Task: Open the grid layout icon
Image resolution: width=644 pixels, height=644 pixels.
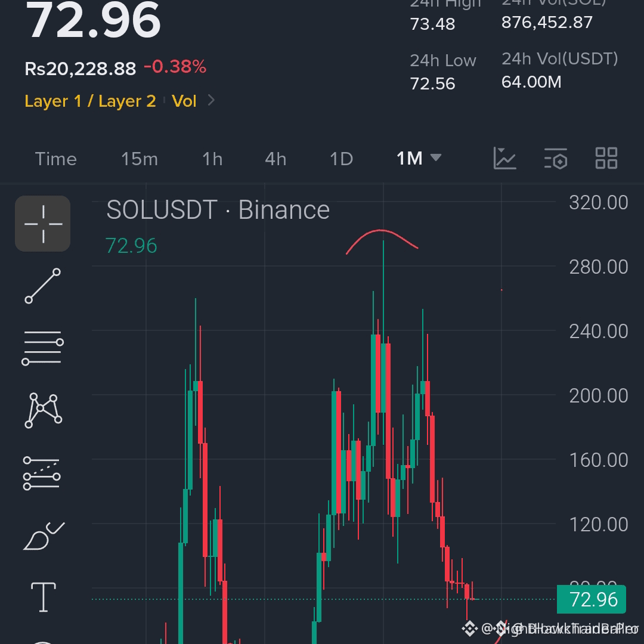Action: point(606,158)
